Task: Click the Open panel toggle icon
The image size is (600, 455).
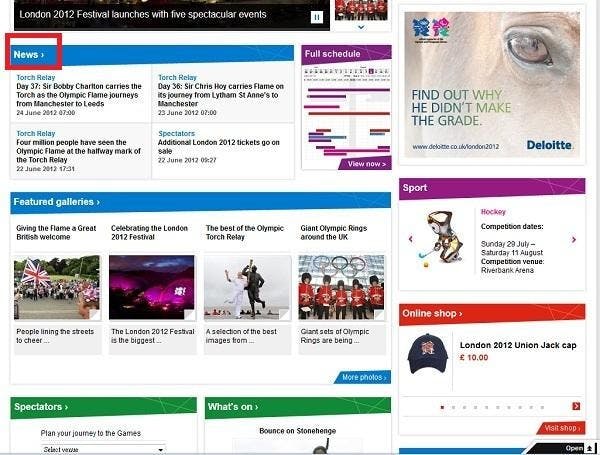Action: (590, 448)
